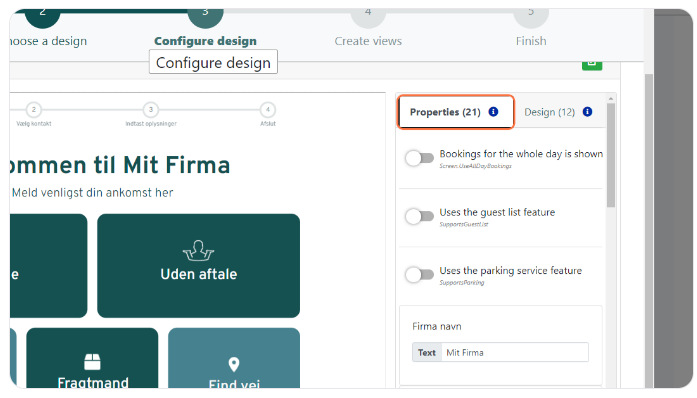Click the SupportsGuestList caption
Screen dimensions: 697x398
[x=464, y=225]
